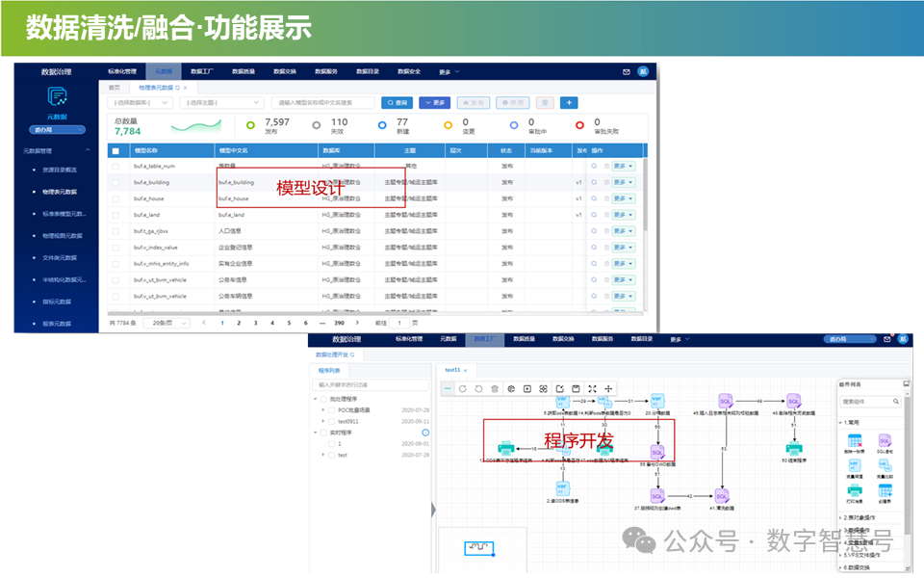Open the 选择主题 dropdown
The width and height of the screenshot is (924, 578).
coord(221,103)
